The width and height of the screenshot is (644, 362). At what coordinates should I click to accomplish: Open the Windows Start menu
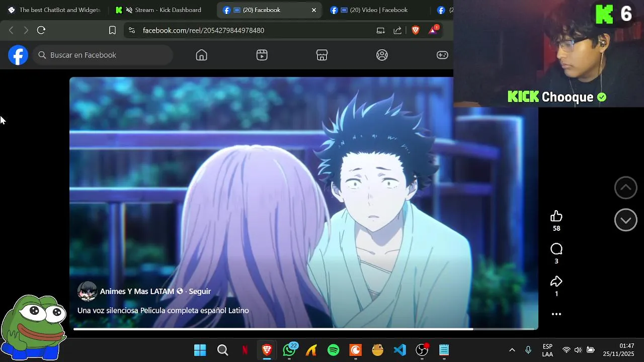click(200, 350)
